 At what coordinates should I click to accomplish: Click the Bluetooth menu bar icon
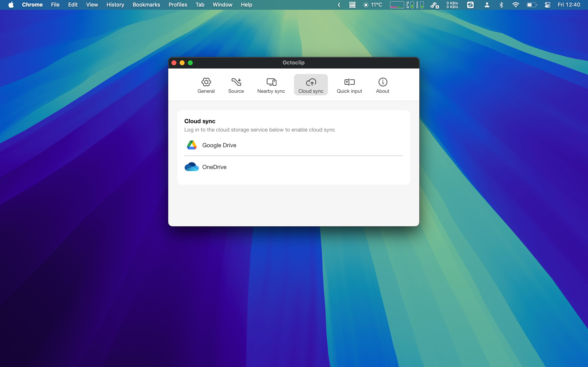(x=501, y=5)
